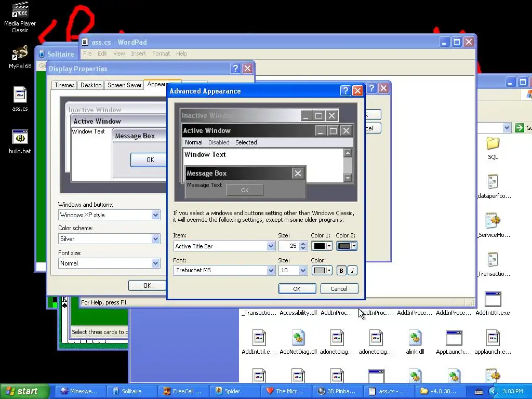Select the applaunch.e... config file icon
532x399 pixels.
[x=493, y=342]
